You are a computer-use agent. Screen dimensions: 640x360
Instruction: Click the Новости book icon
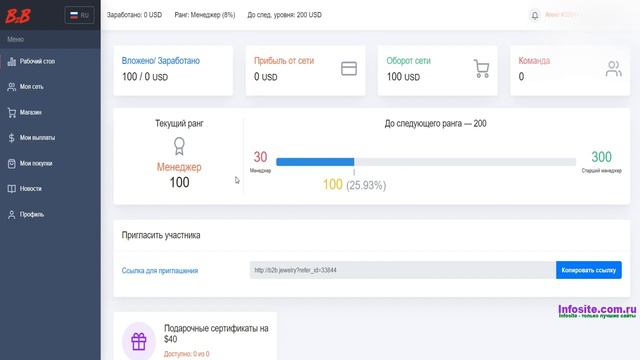12,189
